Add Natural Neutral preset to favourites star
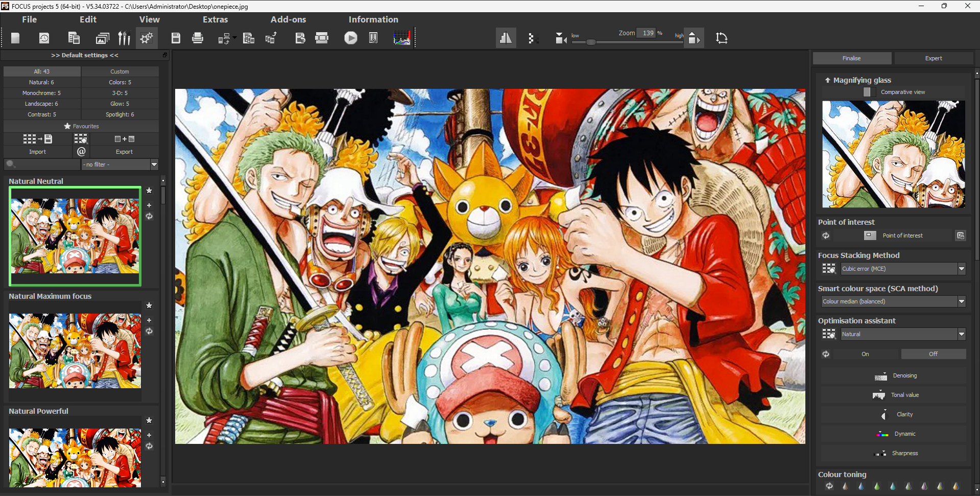The width and height of the screenshot is (980, 496). click(x=149, y=191)
